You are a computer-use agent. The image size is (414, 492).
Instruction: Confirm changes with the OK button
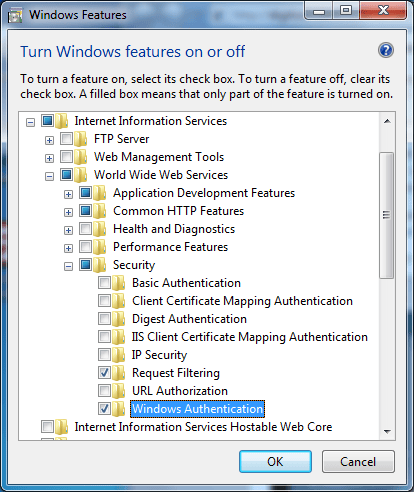[x=275, y=462]
